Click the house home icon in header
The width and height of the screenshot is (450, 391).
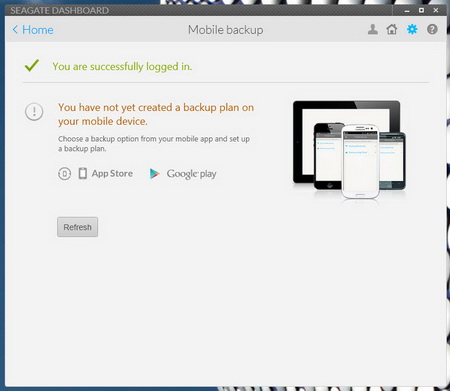tap(392, 29)
